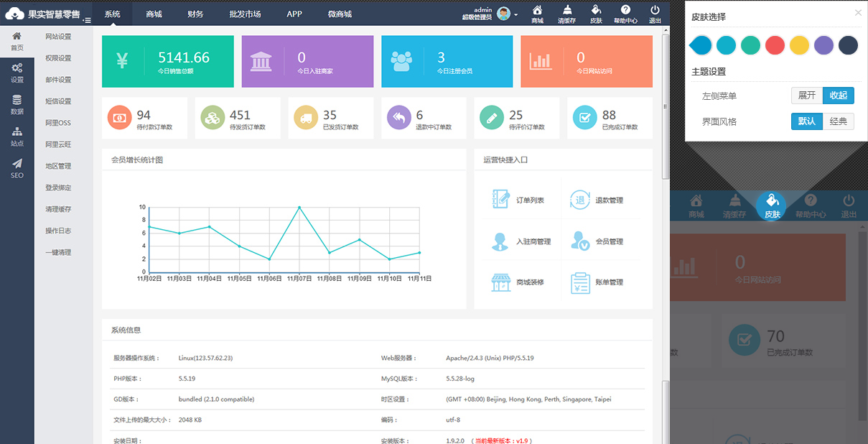
Task: Switch interface style to 经典
Action: [x=838, y=121]
